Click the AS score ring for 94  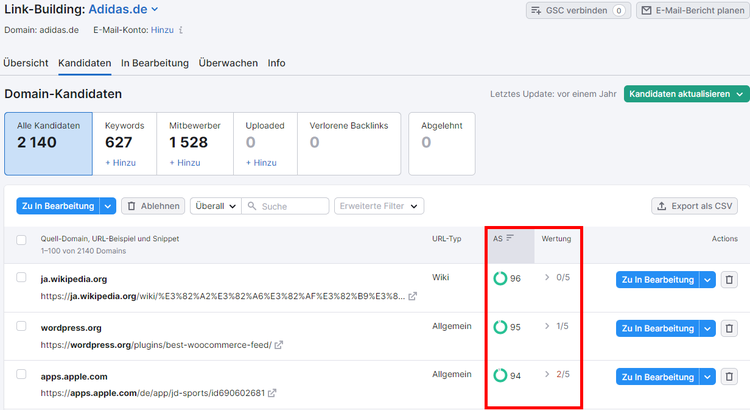[x=500, y=375]
